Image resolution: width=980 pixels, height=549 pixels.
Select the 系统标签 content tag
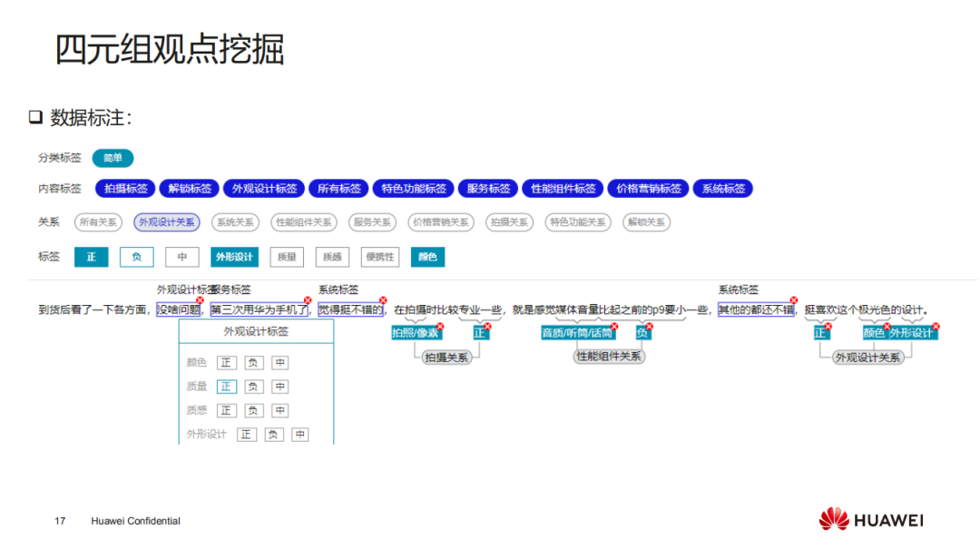pyautogui.click(x=723, y=189)
